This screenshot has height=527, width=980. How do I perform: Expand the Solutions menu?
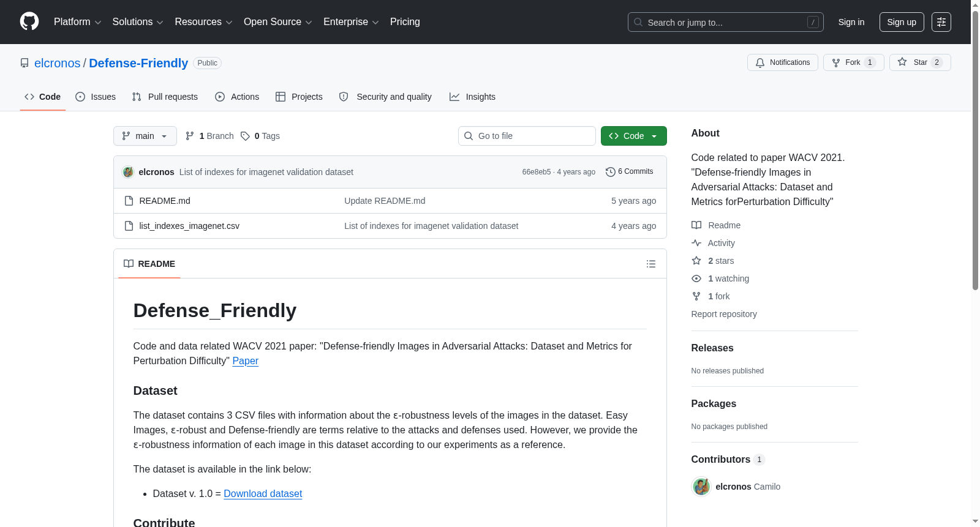pos(138,22)
